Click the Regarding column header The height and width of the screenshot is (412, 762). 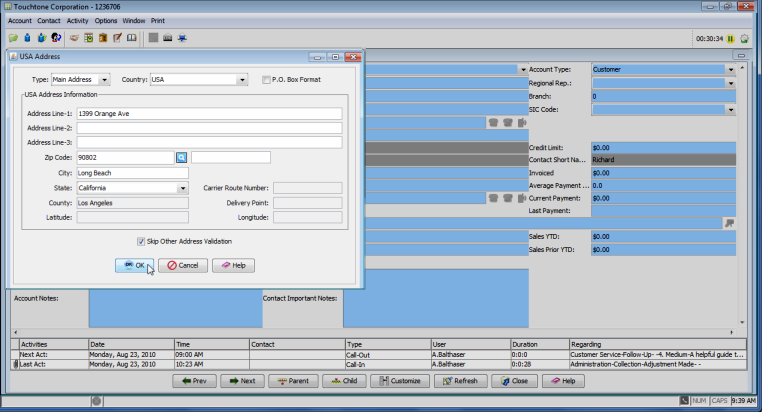658,344
